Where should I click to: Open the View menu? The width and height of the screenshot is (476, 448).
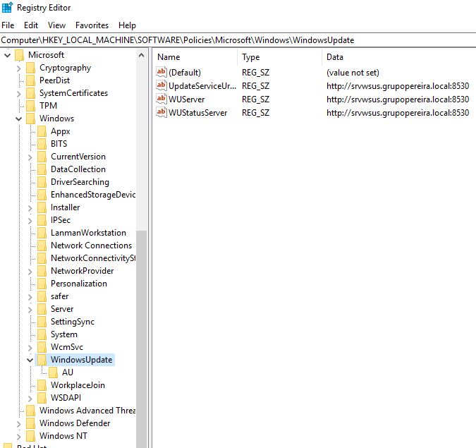(56, 25)
